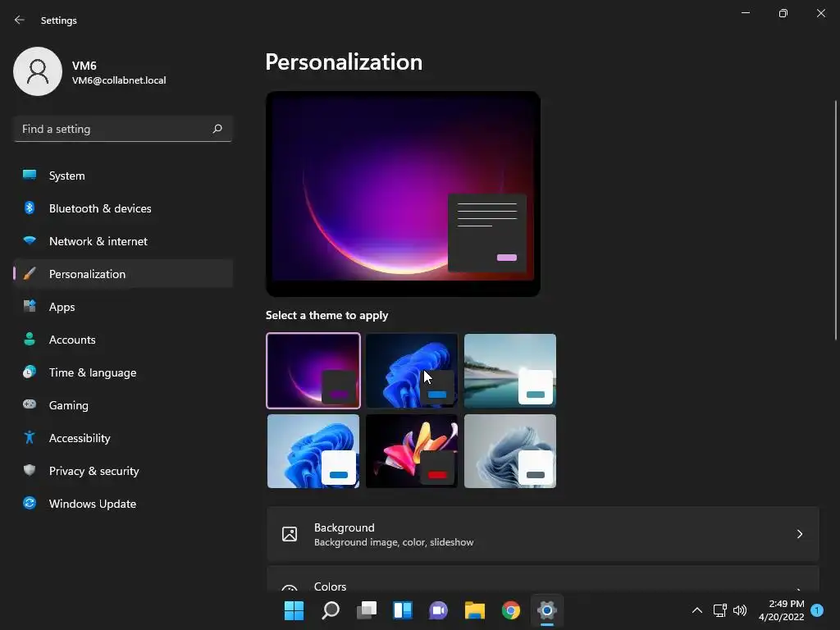Click the Accounts person icon
This screenshot has width=840, height=630.
click(30, 339)
